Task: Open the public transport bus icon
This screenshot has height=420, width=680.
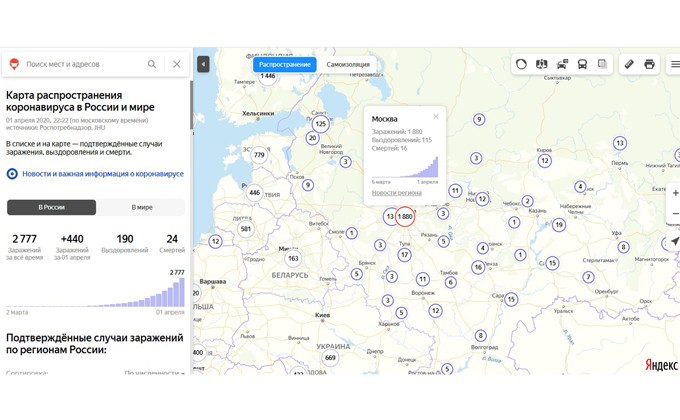Action: [x=582, y=64]
